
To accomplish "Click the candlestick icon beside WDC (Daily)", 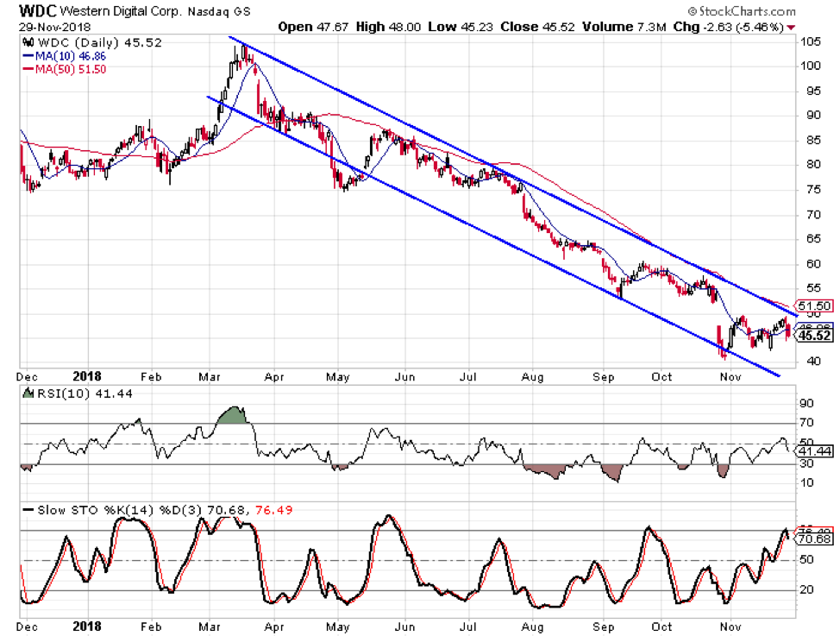I will [x=28, y=42].
